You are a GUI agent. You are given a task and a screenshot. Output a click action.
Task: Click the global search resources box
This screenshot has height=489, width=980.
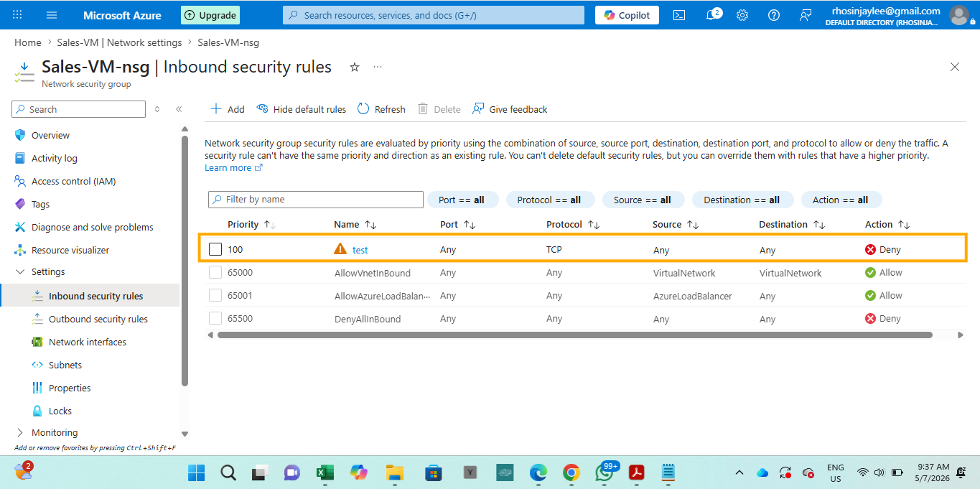pyautogui.click(x=434, y=15)
